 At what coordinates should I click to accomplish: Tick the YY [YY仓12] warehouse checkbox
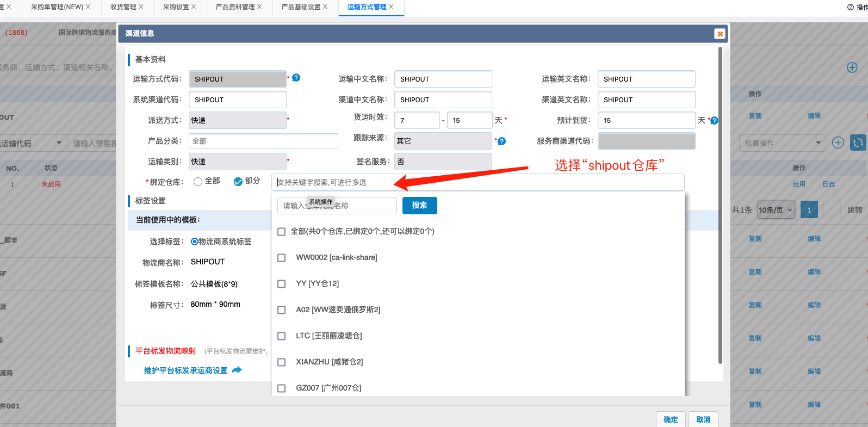tap(282, 284)
